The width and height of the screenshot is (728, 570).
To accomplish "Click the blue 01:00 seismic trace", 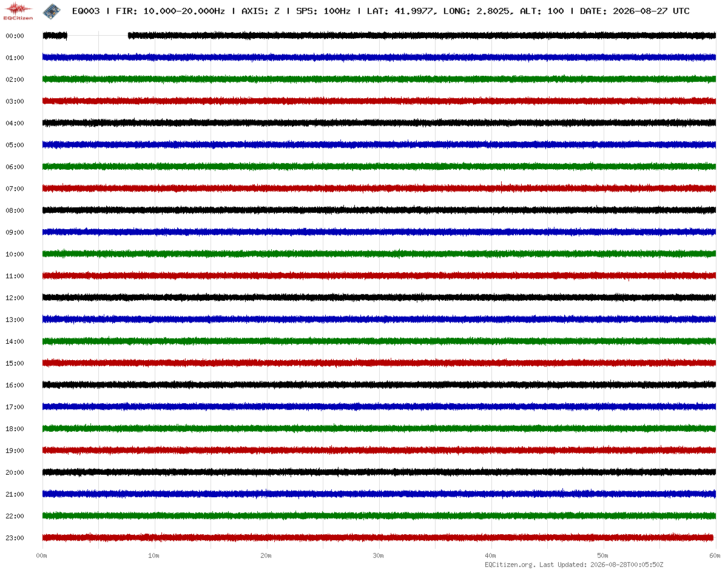I will 379,58.
